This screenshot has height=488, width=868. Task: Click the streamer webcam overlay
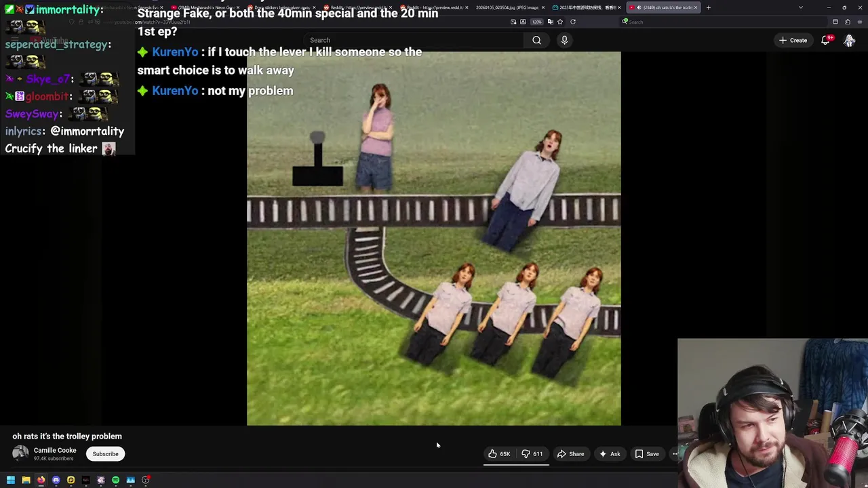pos(772,413)
